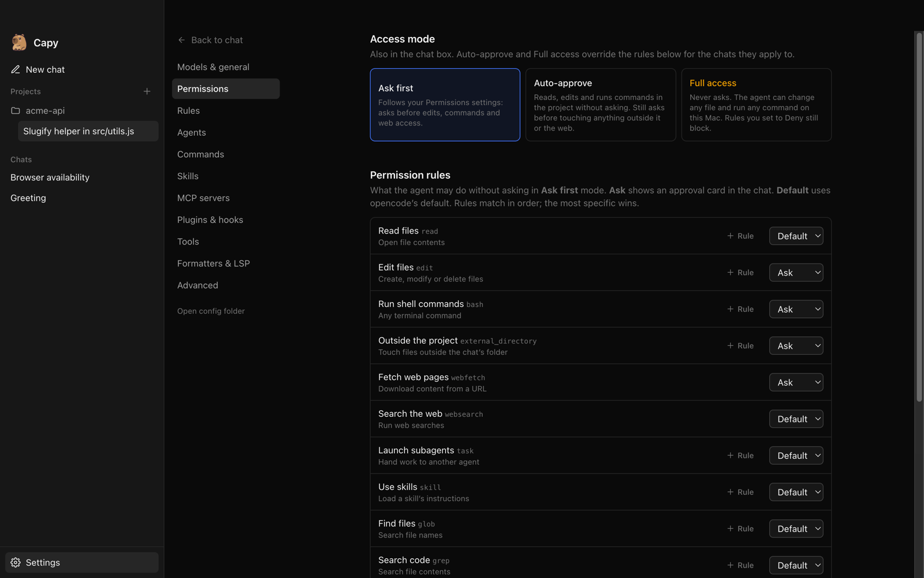924x578 pixels.
Task: Open the Read files permission dropdown
Action: [796, 236]
